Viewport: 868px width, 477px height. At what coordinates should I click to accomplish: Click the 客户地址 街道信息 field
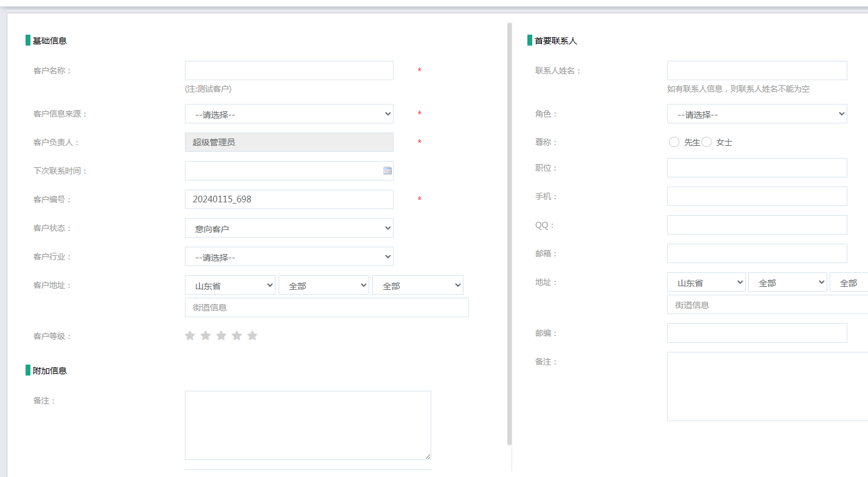[x=327, y=307]
